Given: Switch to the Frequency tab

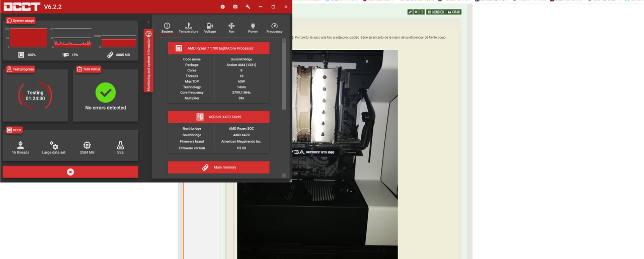Looking at the screenshot, I should pos(275,28).
